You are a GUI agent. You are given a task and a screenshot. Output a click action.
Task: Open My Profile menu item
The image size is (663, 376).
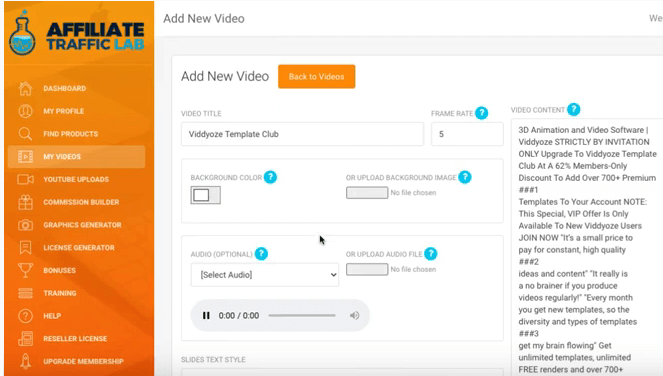63,111
